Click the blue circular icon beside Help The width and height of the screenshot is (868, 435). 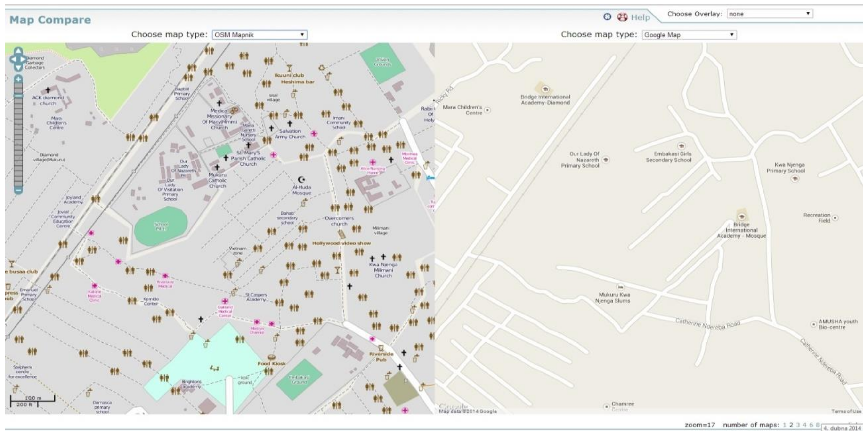[607, 17]
